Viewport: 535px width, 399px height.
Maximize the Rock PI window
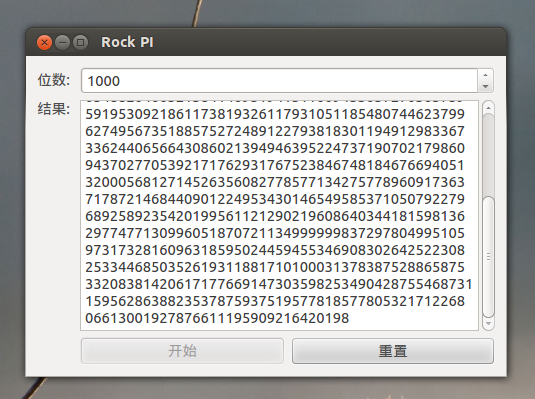click(81, 43)
